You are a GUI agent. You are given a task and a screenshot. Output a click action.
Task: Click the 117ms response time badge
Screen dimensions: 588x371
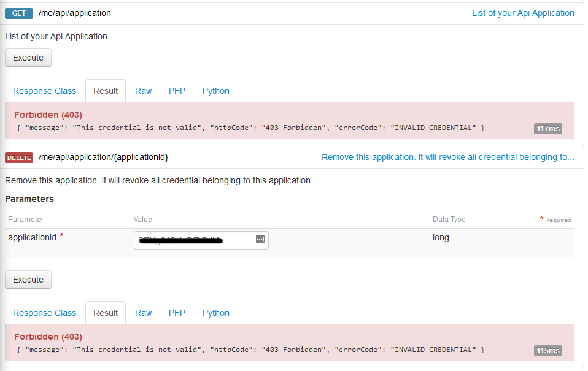pos(547,129)
